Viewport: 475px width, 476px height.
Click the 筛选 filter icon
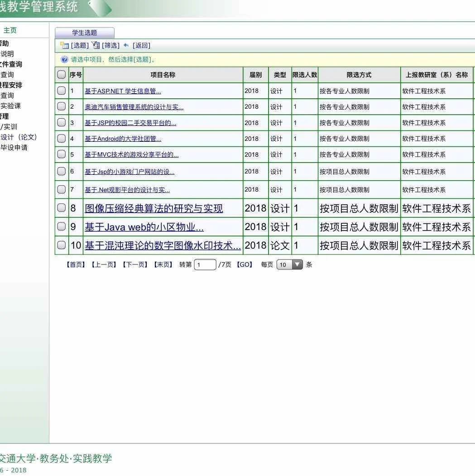coord(96,45)
